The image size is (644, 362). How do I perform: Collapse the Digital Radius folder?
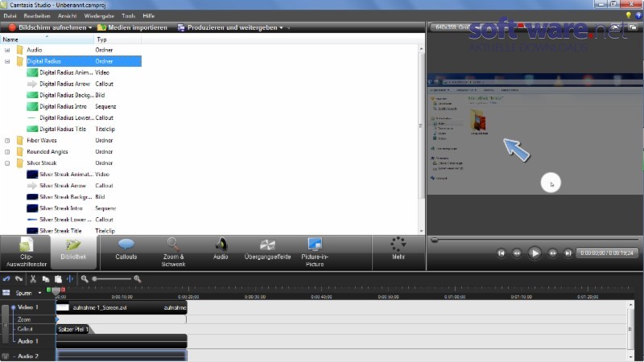(x=7, y=62)
